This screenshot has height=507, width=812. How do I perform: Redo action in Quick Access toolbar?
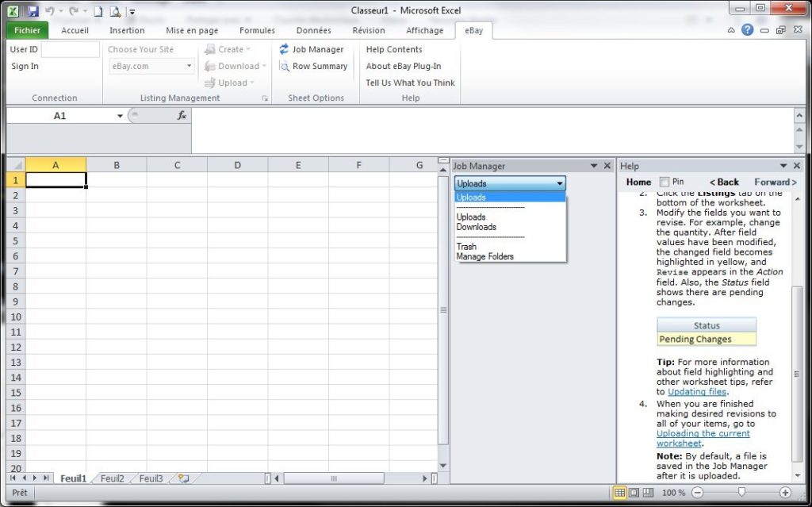pyautogui.click(x=74, y=10)
